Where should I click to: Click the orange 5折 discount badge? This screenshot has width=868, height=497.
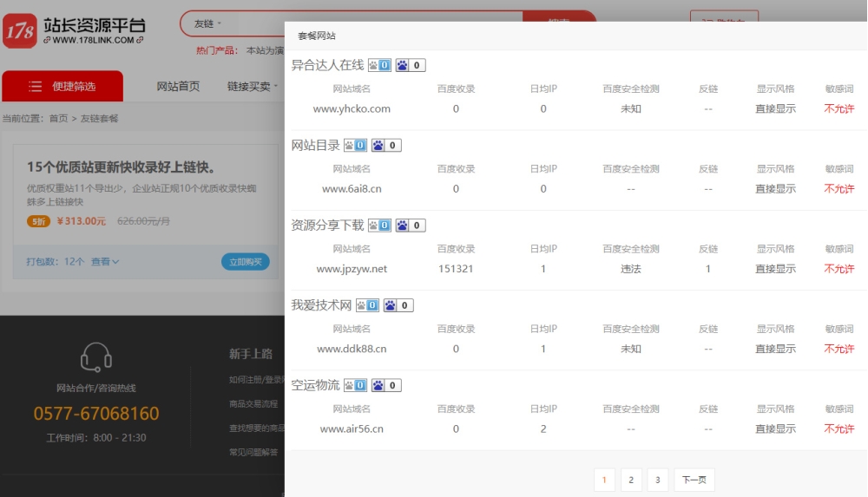(39, 221)
